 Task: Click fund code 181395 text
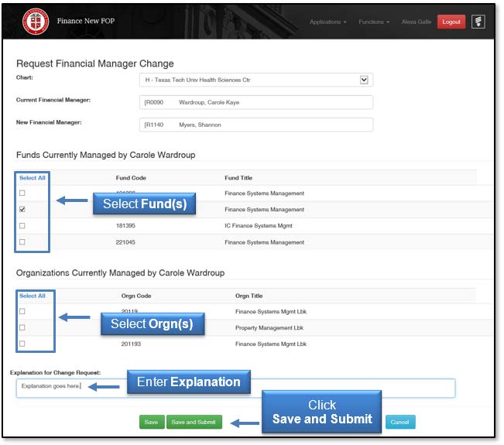click(x=125, y=226)
